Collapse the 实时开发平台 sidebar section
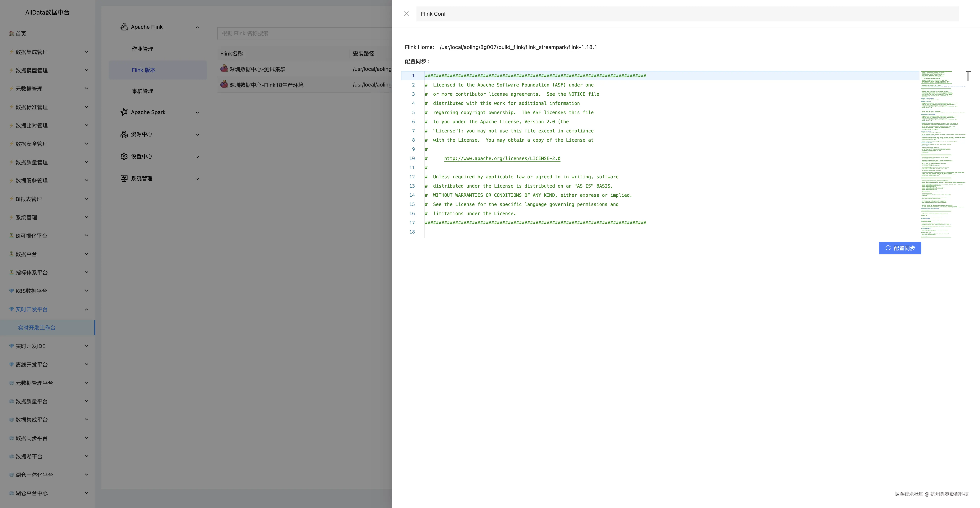Viewport: 980px width, 508px height. pyautogui.click(x=86, y=310)
